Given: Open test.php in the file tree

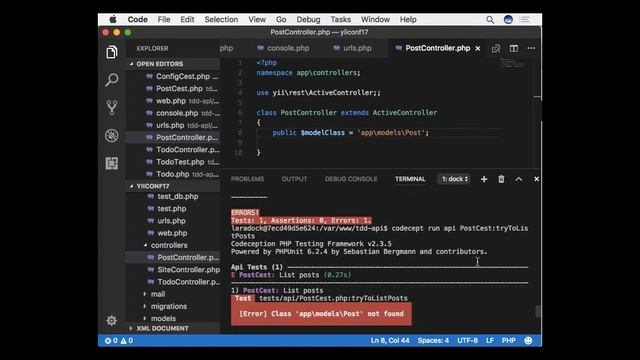Looking at the screenshot, I should pos(173,209).
